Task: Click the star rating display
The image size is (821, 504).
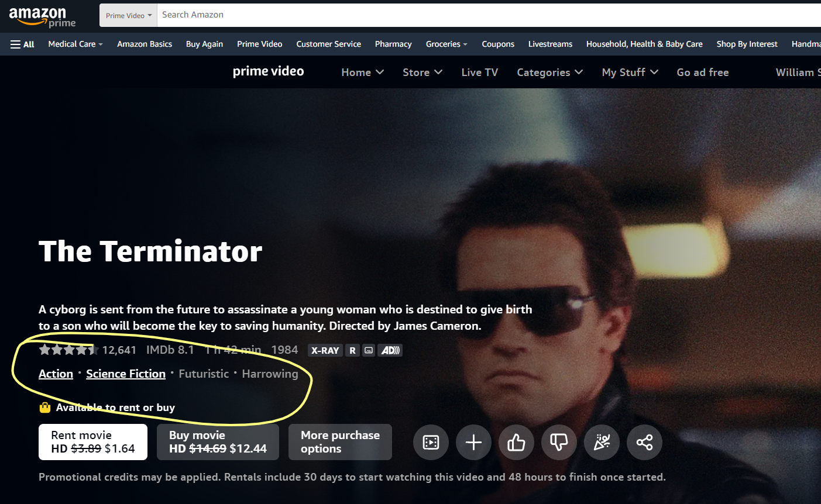Action: point(68,350)
